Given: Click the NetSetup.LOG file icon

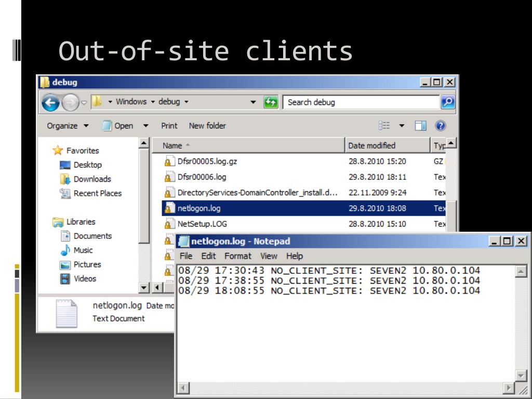Looking at the screenshot, I should (x=169, y=223).
